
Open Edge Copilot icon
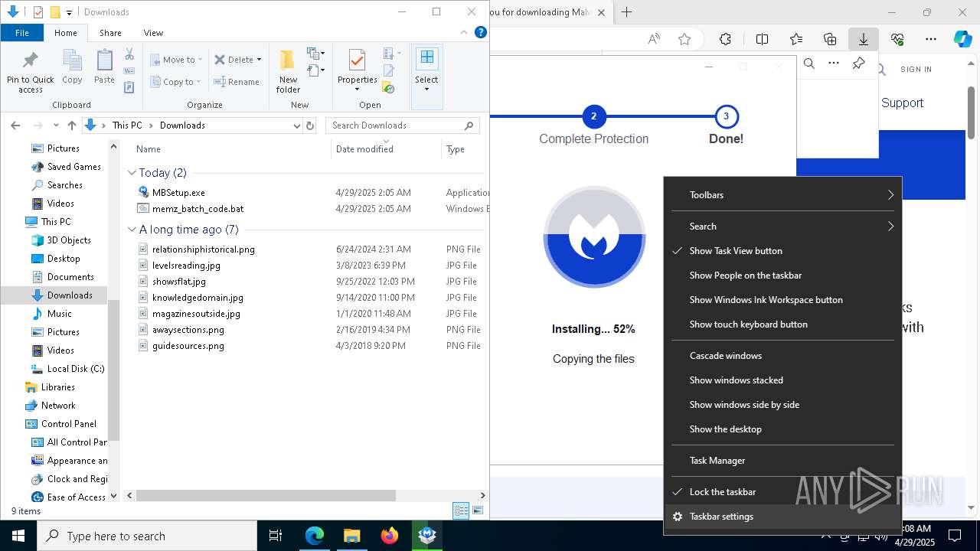click(962, 39)
